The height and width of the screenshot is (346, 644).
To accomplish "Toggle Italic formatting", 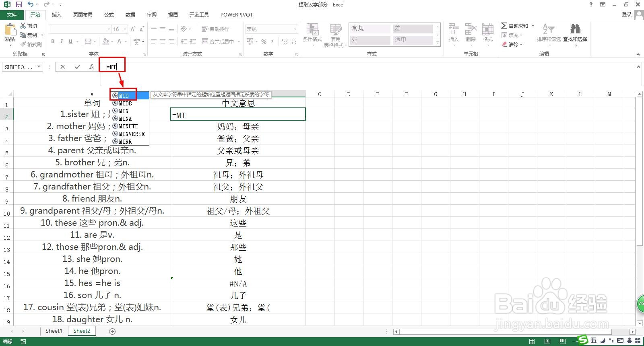I will pyautogui.click(x=62, y=41).
